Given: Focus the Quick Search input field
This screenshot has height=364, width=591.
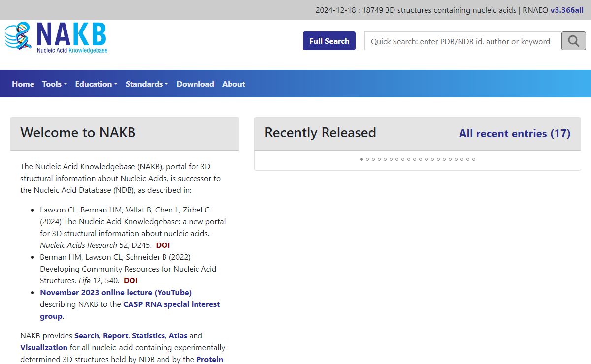Looking at the screenshot, I should (x=463, y=41).
